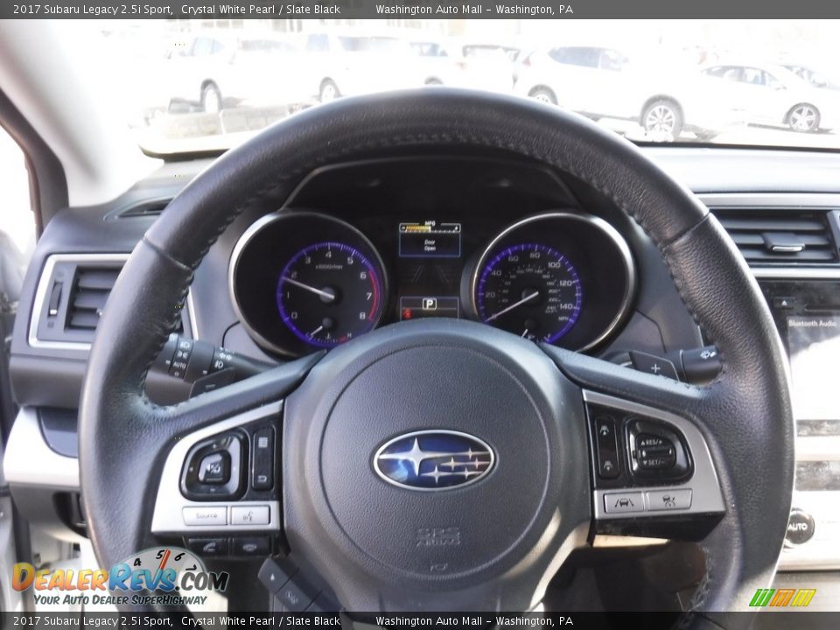Push the SET/- cruise control switch

654,461
